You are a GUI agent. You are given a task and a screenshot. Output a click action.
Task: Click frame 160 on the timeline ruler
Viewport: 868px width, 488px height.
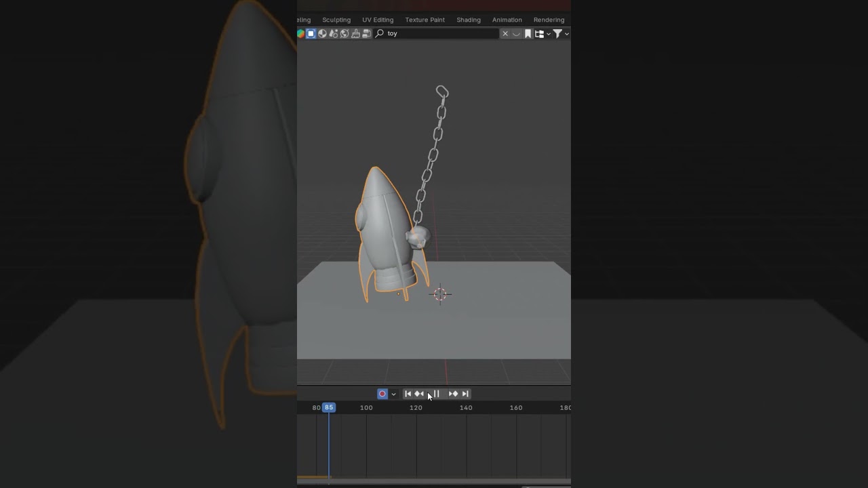coord(516,407)
